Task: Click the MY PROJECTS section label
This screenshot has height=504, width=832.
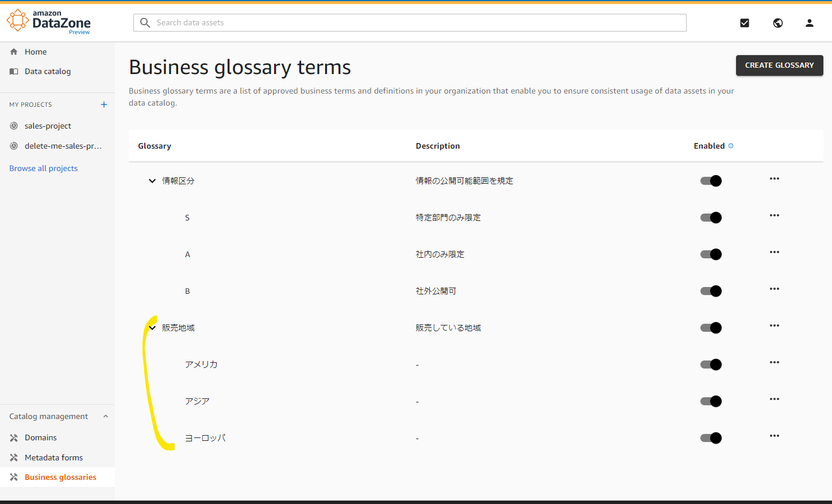Action: [x=30, y=104]
